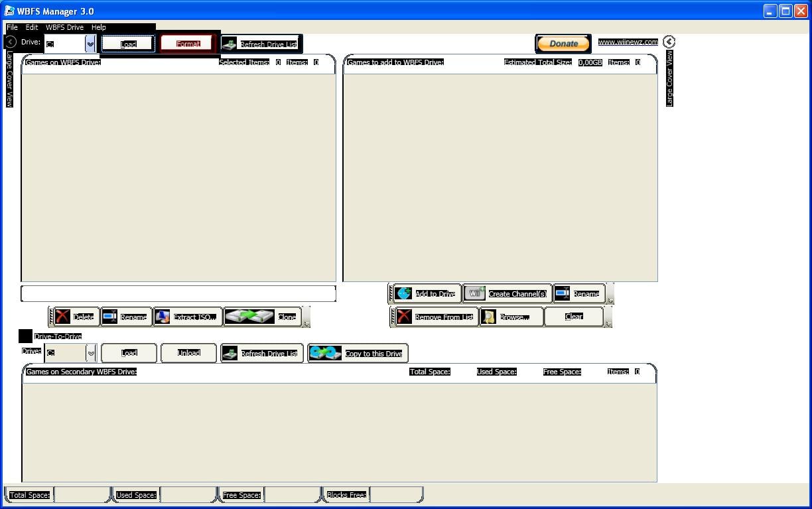Click the Unload button
This screenshot has height=509, width=812.
pyautogui.click(x=188, y=353)
